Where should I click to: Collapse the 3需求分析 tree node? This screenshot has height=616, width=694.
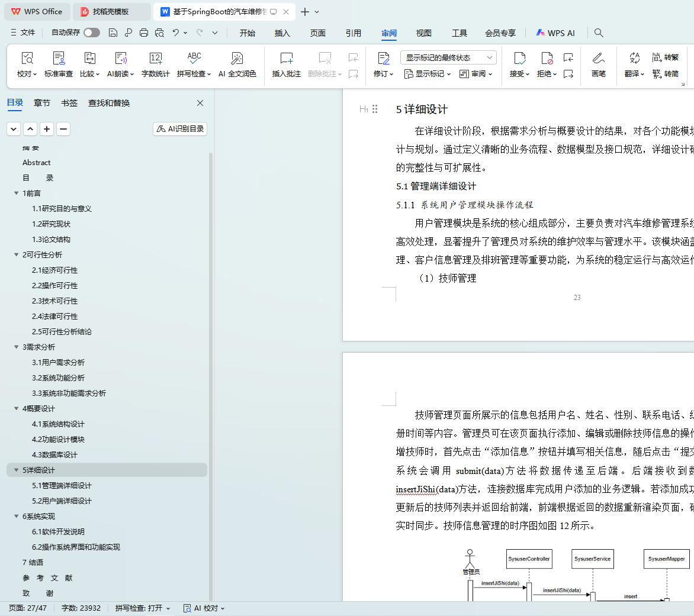pyautogui.click(x=16, y=347)
